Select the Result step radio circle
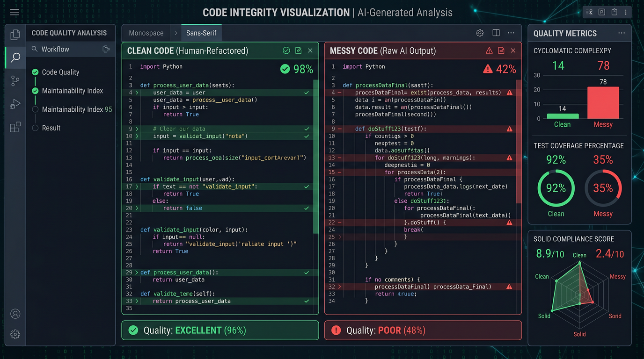This screenshot has height=359, width=644. (35, 128)
